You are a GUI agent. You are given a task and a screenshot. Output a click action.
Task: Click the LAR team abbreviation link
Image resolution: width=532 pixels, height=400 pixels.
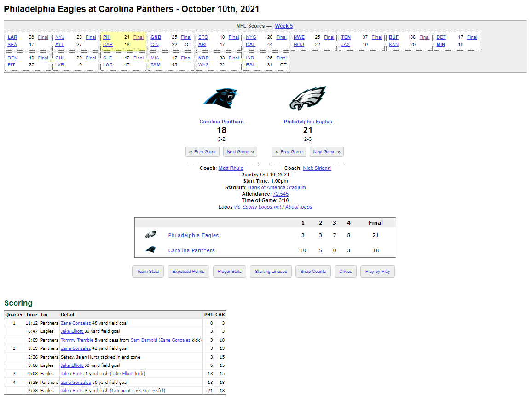(12, 37)
